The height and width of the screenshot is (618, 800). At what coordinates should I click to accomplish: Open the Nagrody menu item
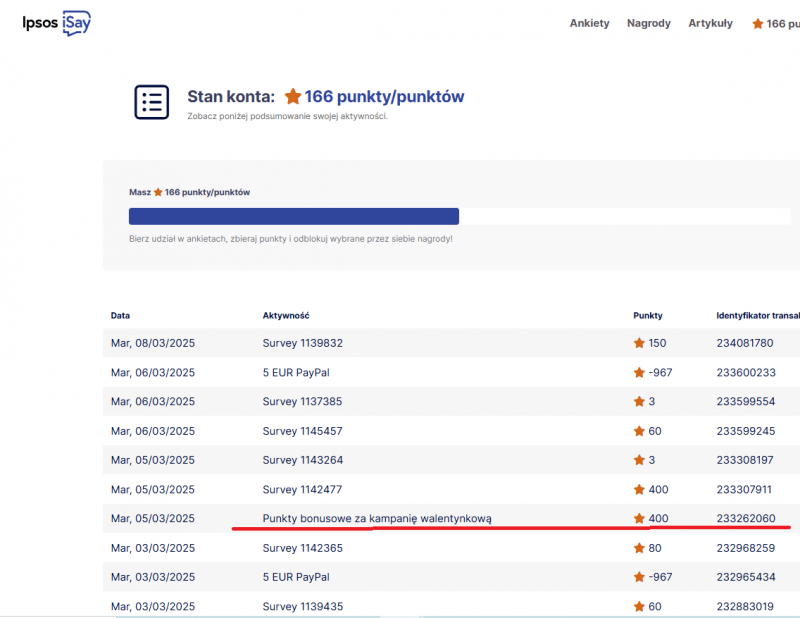[648, 23]
